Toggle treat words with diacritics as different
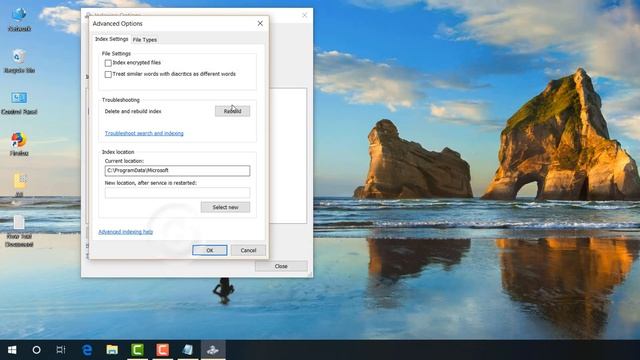The height and width of the screenshot is (360, 640). (x=108, y=74)
